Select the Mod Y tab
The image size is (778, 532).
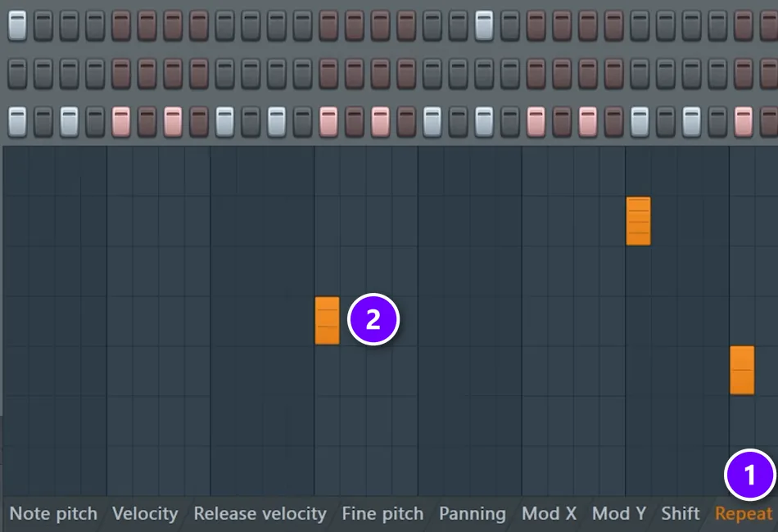click(619, 514)
